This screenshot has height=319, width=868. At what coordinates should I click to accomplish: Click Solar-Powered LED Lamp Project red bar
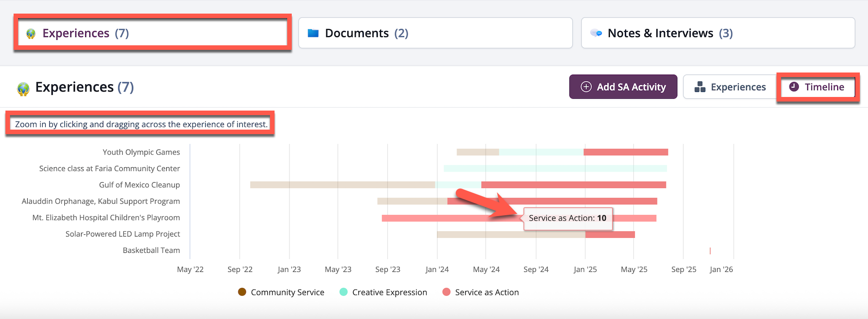point(610,234)
